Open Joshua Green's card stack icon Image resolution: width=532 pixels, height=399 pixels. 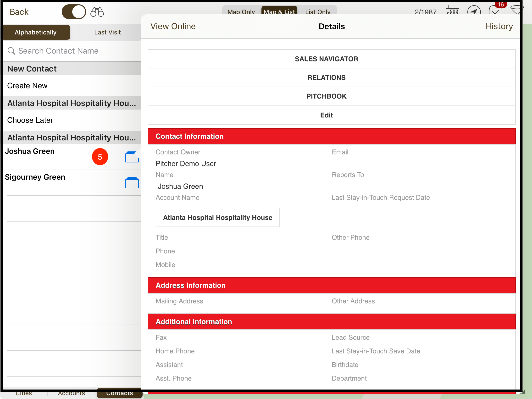(x=132, y=157)
